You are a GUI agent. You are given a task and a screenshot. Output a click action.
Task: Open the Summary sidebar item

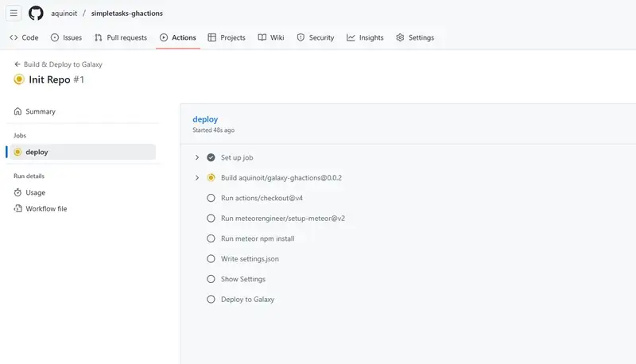[x=83, y=111]
